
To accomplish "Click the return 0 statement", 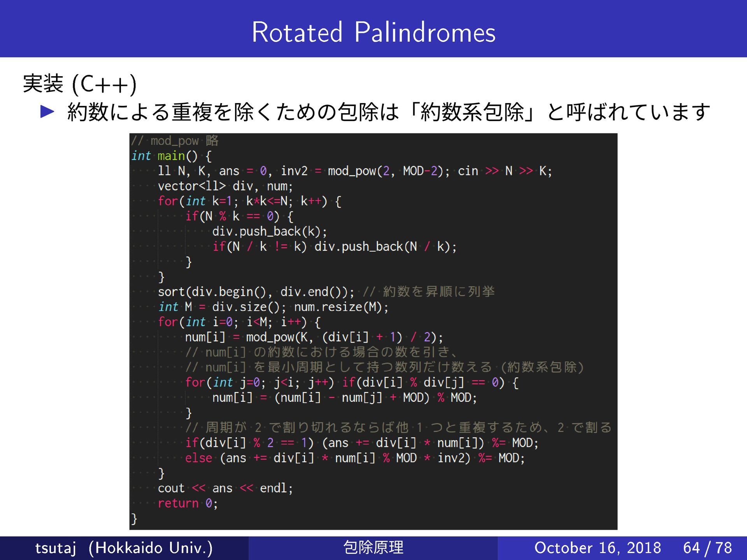I will (x=188, y=503).
